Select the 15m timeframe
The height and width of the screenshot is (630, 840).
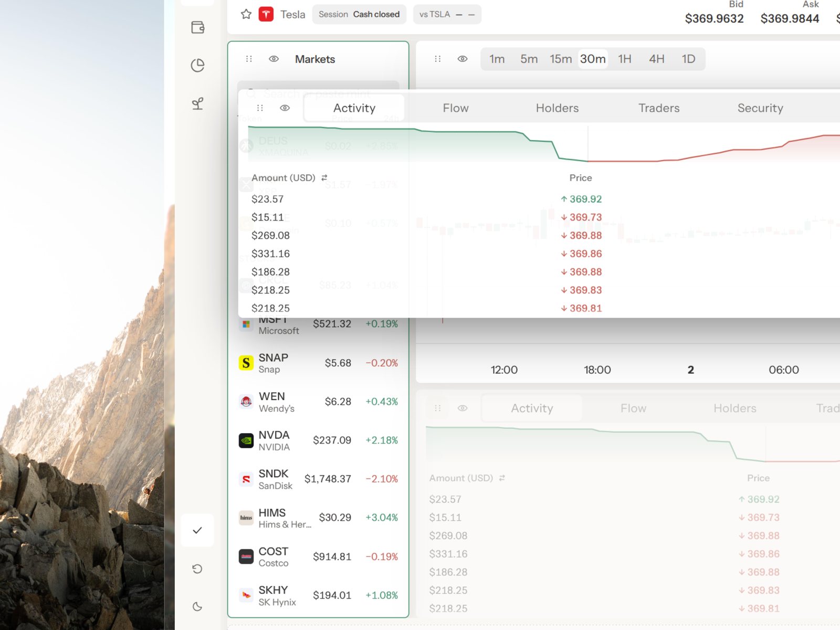click(x=561, y=59)
